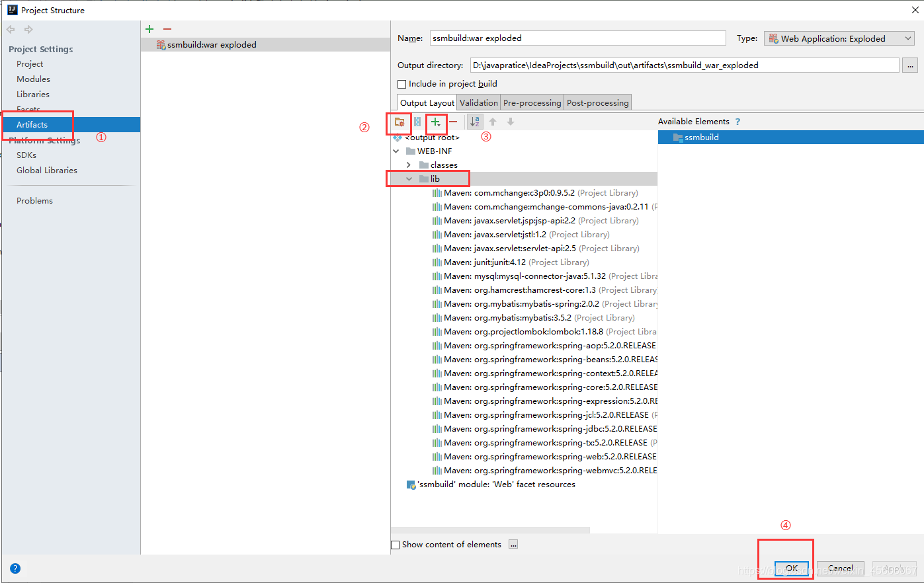The width and height of the screenshot is (924, 583).
Task: Select Maven mysql-connector-java:5.1.32 library
Action: [544, 276]
